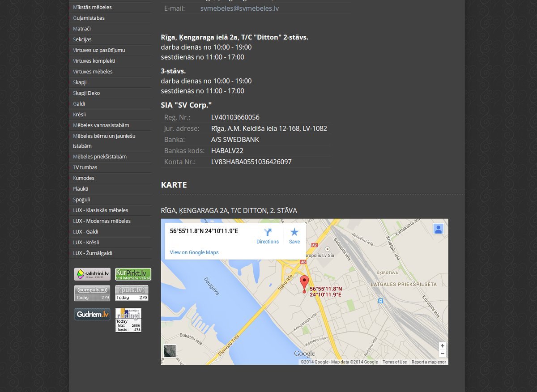Open the KurPirkt.lv badge
The width and height of the screenshot is (537, 392).
[x=133, y=274]
